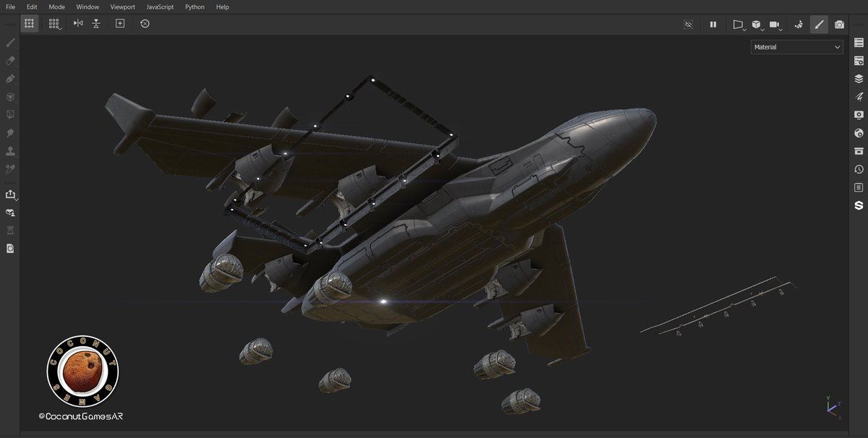The height and width of the screenshot is (438, 868).
Task: Open the Viewport menu
Action: pyautogui.click(x=123, y=7)
